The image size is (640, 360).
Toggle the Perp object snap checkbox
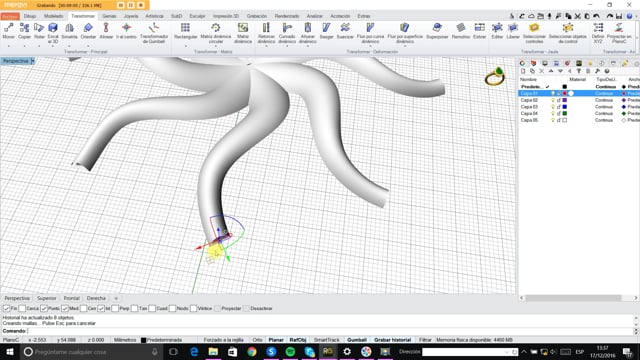[x=115, y=309]
